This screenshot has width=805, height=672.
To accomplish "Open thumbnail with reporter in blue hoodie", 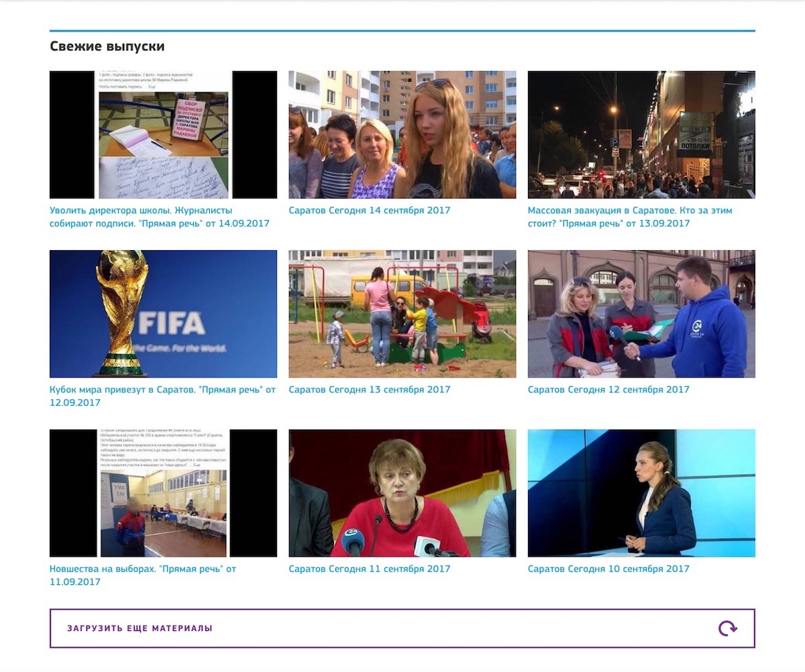I will [x=641, y=314].
